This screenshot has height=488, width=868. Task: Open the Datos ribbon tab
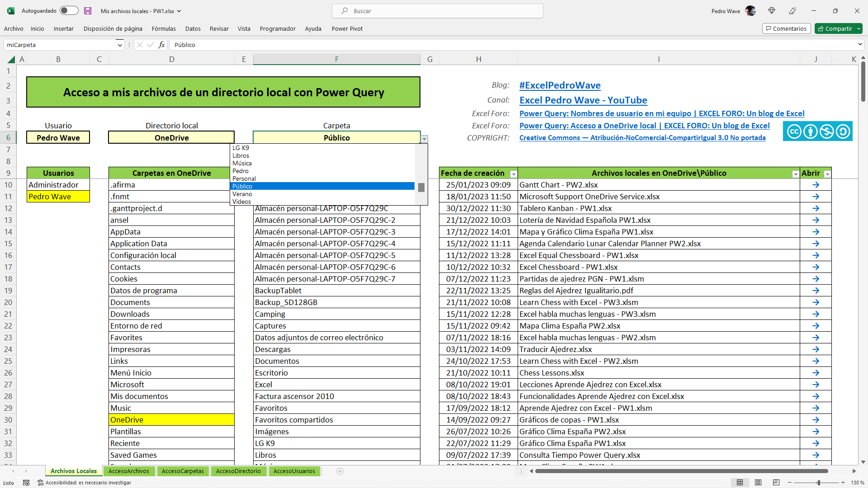[x=193, y=28]
